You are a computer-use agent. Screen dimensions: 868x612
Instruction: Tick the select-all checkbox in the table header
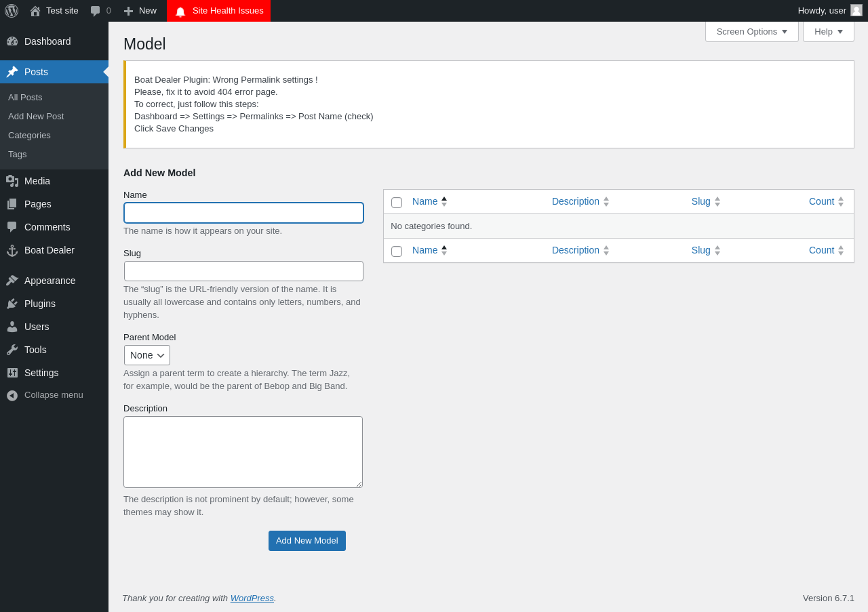[x=397, y=203]
